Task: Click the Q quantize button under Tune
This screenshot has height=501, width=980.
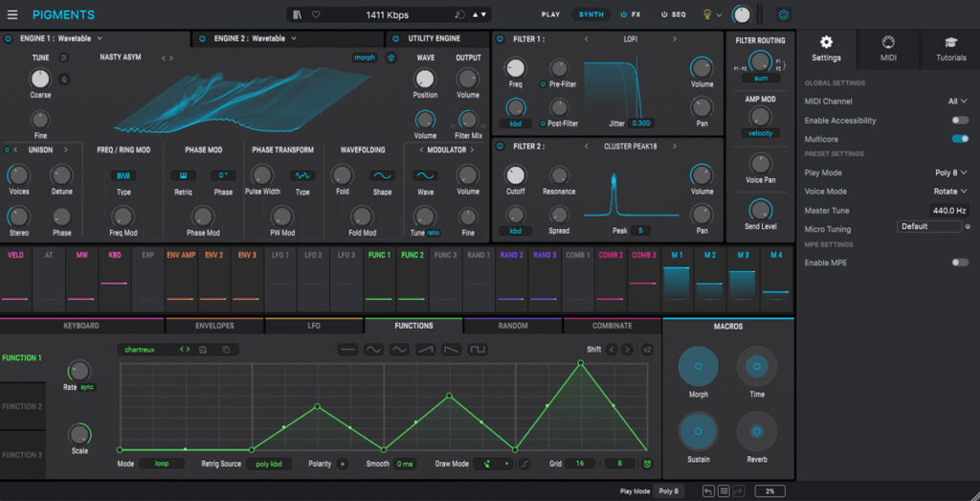Action: (x=64, y=79)
